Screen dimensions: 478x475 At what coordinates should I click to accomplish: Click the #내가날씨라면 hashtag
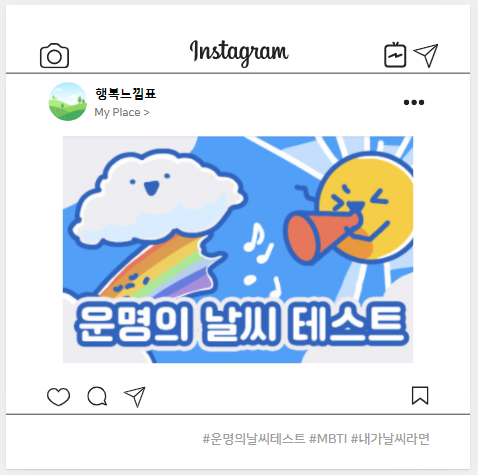390,439
